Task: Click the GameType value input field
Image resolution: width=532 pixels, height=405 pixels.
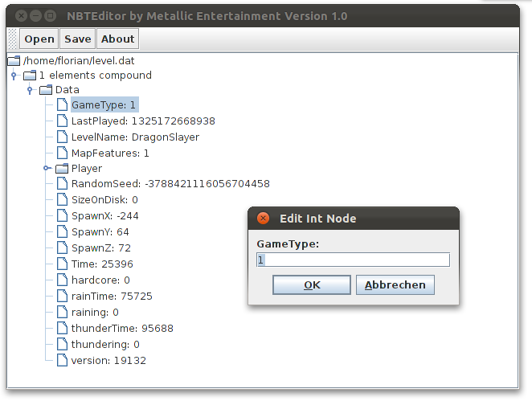Action: point(354,260)
